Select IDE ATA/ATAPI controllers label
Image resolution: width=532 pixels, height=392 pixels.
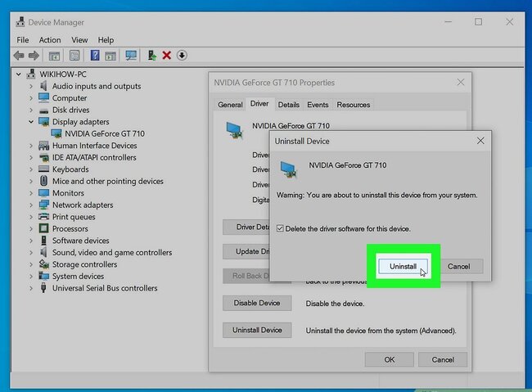(x=94, y=157)
